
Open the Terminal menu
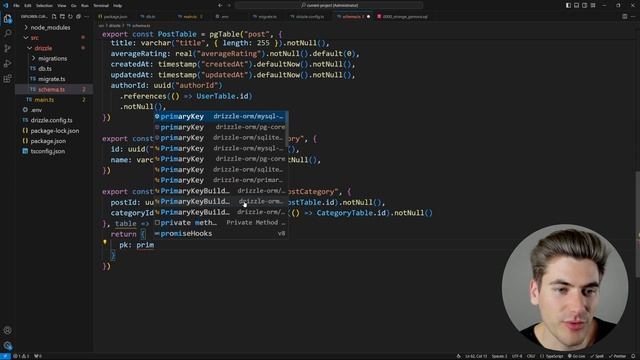pos(101,6)
